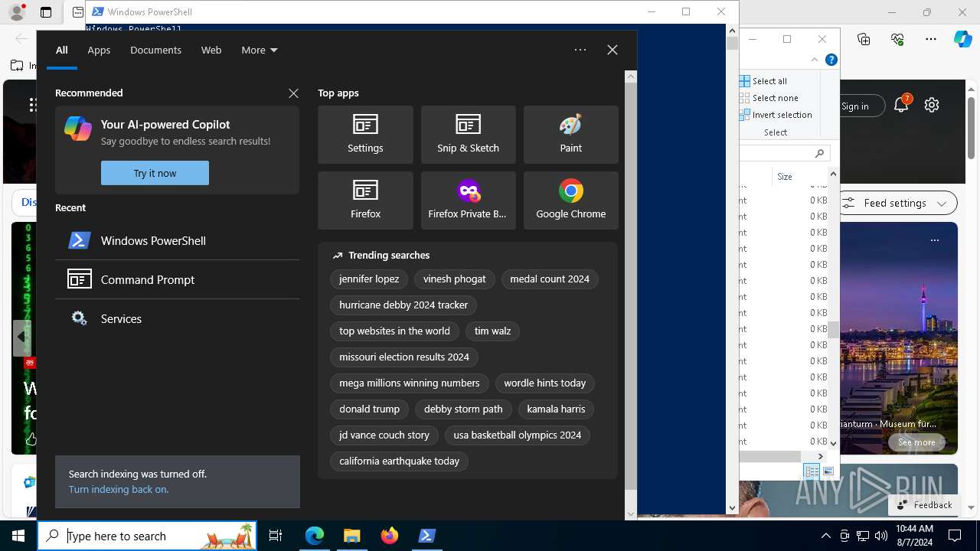Open Microsoft Edge from taskbar
The image size is (980, 551).
point(315,536)
